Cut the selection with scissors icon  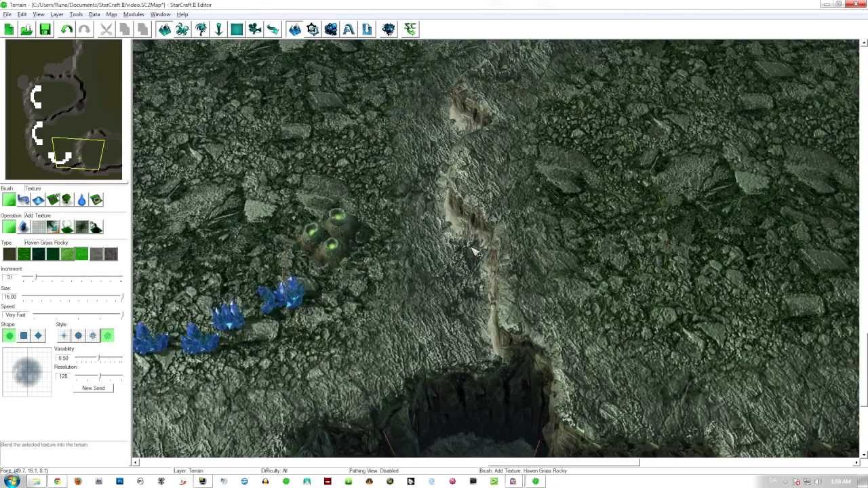106,29
